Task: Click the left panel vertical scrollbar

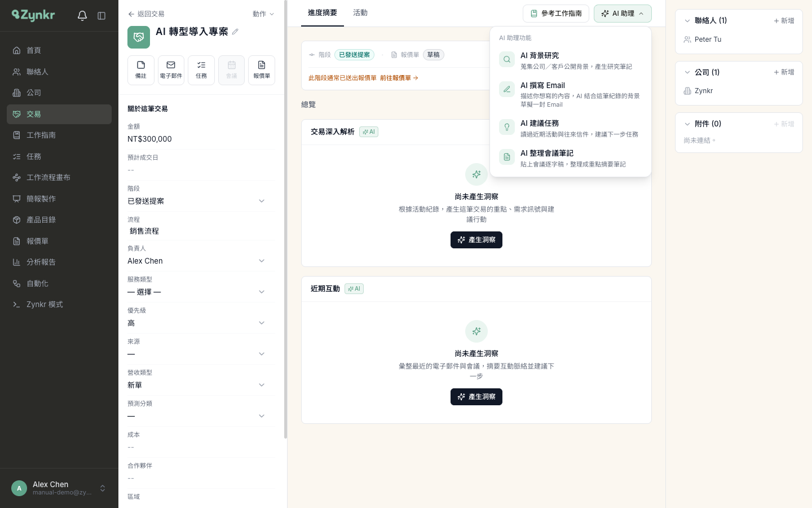Action: (286, 219)
